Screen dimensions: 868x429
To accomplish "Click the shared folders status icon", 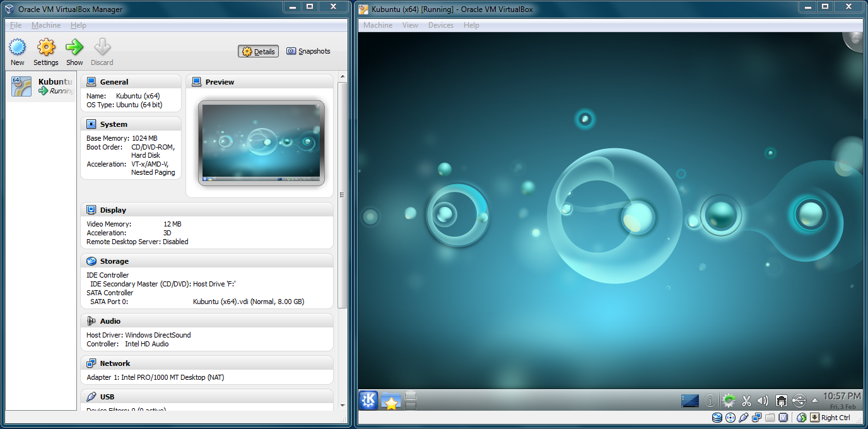I will [770, 417].
